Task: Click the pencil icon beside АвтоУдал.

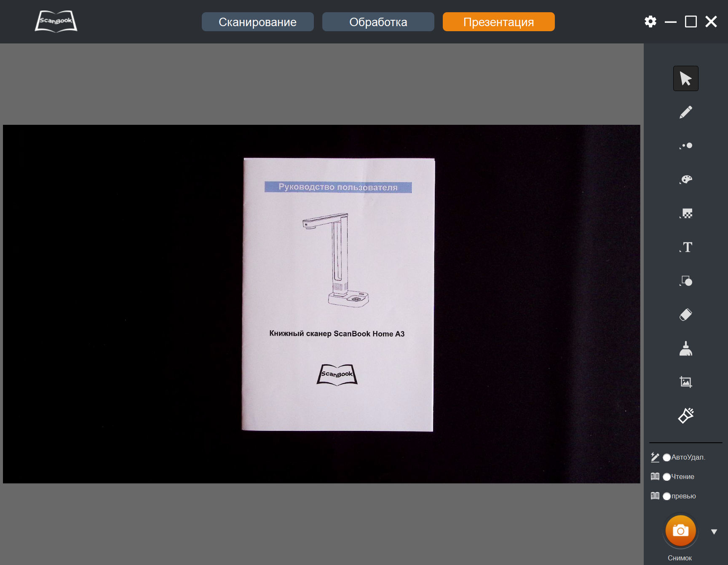Action: pyautogui.click(x=655, y=457)
